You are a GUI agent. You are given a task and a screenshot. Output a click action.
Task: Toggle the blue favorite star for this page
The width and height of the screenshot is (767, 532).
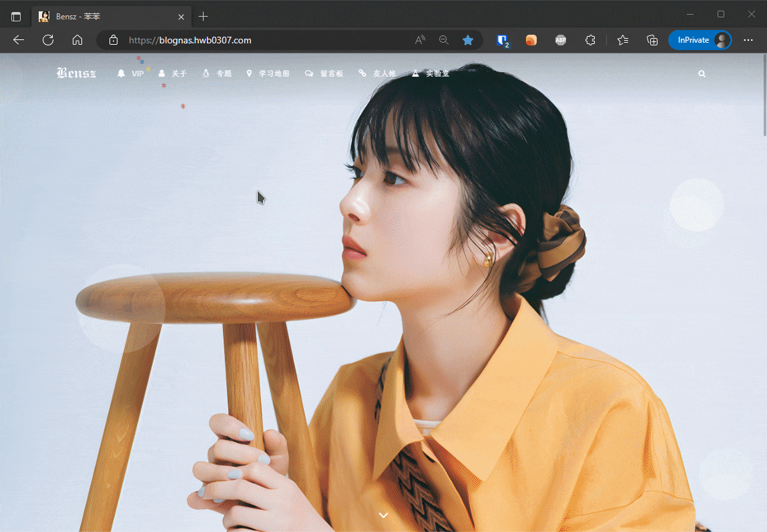[468, 40]
